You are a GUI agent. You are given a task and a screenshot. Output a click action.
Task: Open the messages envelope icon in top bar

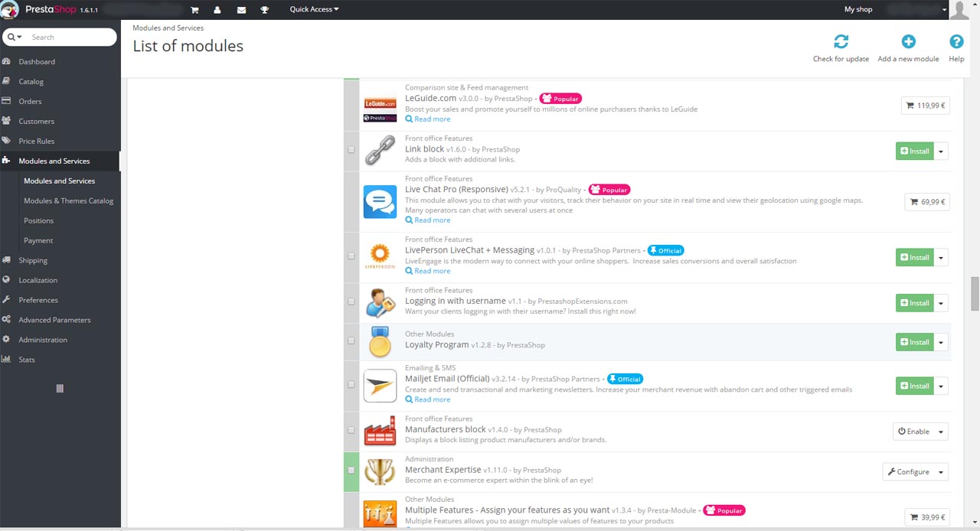(x=241, y=10)
